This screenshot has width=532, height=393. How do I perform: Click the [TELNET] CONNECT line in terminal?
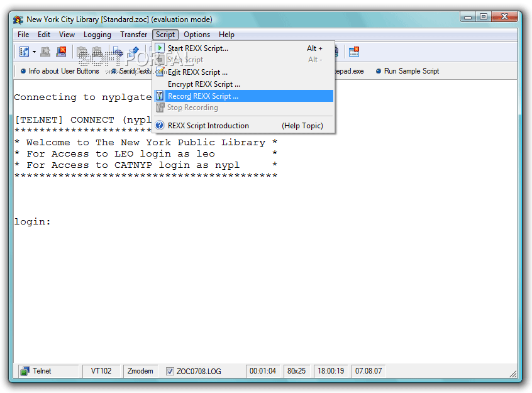(83, 120)
